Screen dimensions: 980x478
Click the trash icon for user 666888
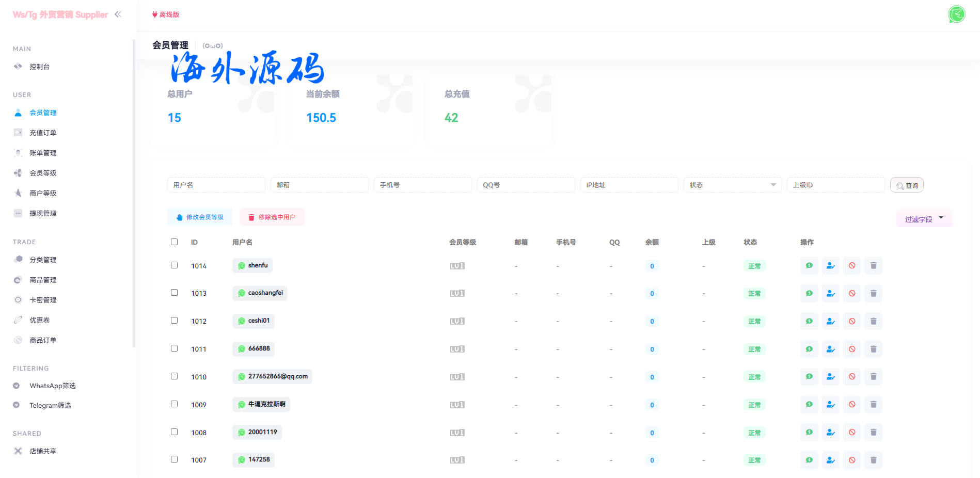[x=873, y=349]
